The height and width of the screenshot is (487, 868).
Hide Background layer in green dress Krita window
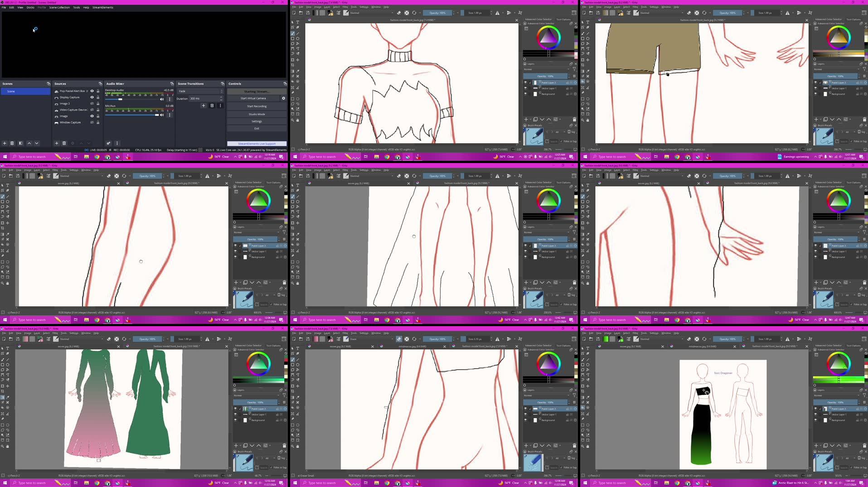tap(235, 420)
